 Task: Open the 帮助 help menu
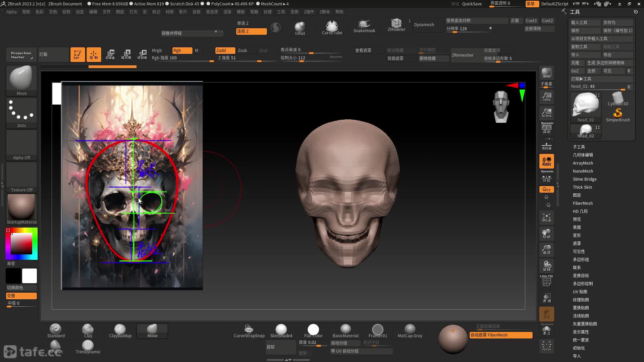coord(339,12)
